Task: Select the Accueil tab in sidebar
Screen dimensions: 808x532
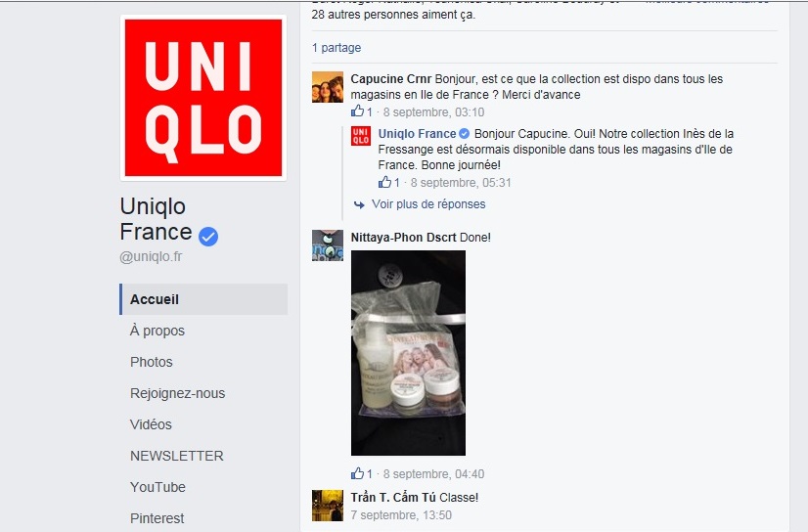Action: pyautogui.click(x=203, y=299)
